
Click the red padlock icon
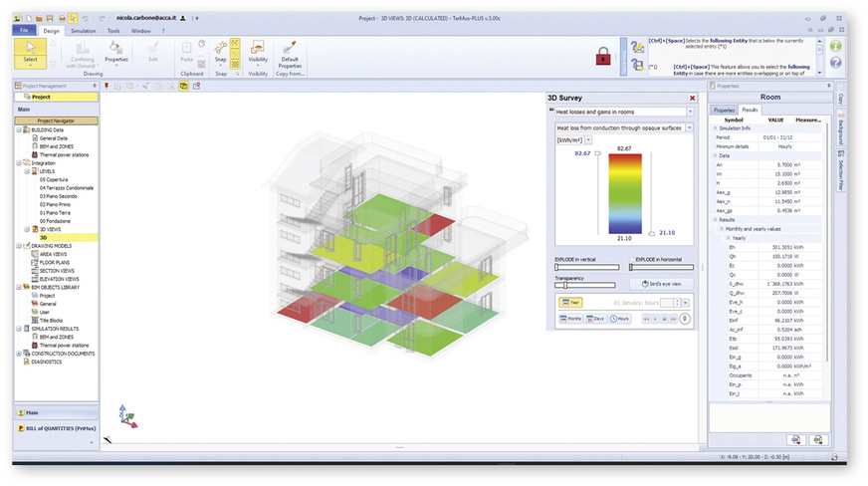coord(601,58)
